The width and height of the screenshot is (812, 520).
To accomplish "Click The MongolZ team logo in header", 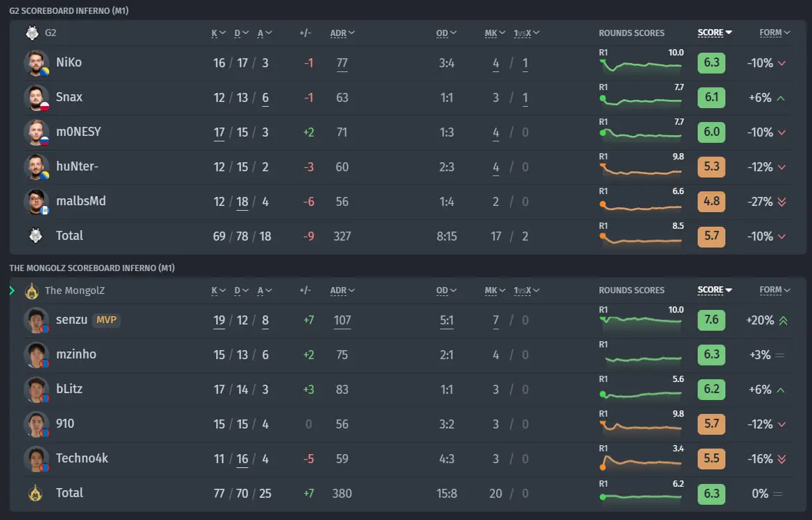I will click(32, 291).
